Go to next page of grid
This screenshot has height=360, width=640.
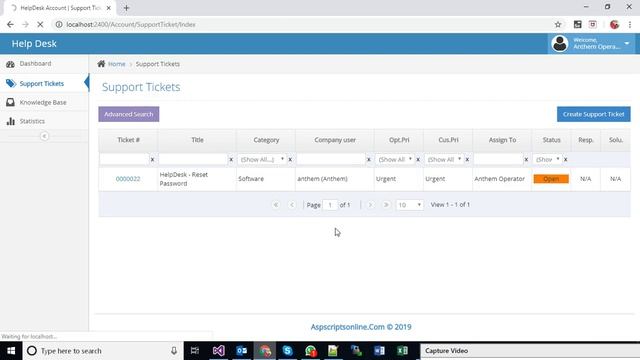(x=370, y=204)
